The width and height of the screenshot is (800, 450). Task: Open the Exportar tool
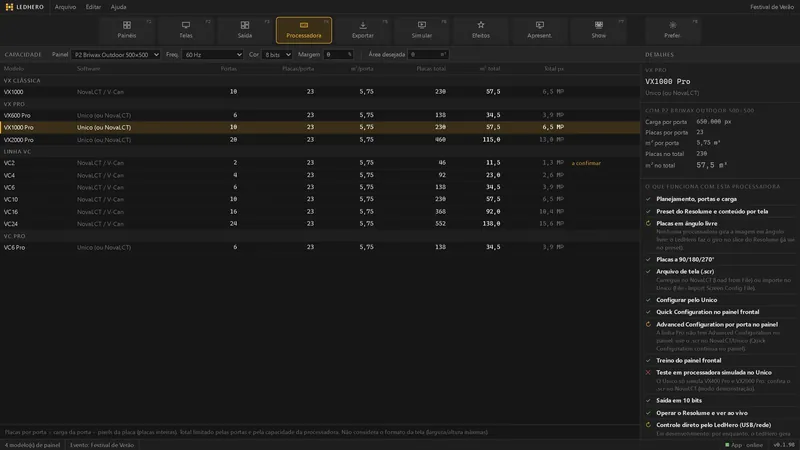coord(363,30)
